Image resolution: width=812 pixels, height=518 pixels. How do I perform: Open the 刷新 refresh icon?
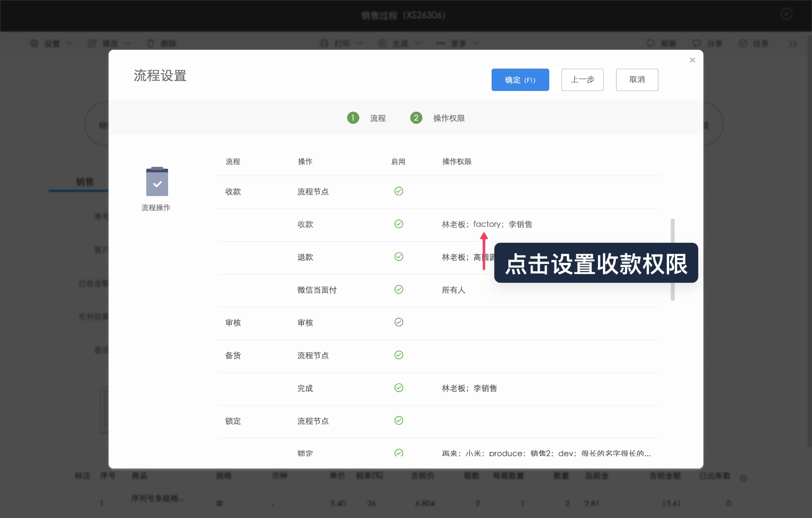pos(651,43)
